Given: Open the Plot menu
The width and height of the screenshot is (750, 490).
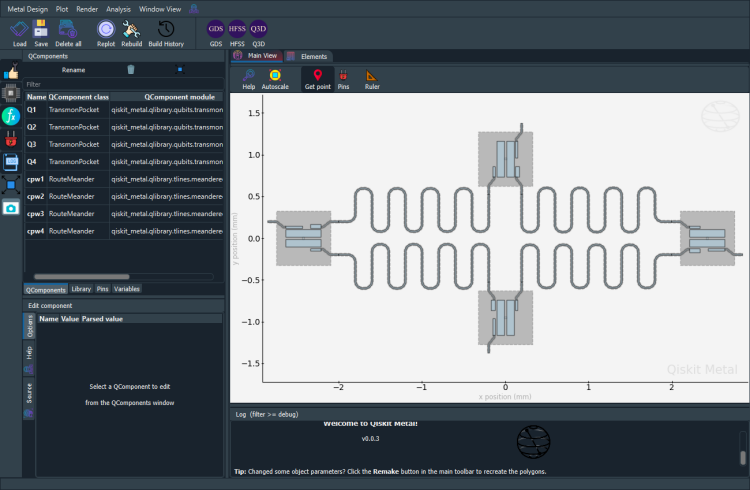Looking at the screenshot, I should [x=62, y=9].
